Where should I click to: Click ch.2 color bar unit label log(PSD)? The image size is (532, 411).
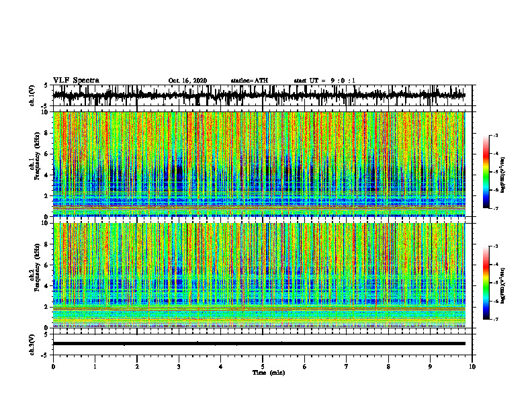coord(503,285)
